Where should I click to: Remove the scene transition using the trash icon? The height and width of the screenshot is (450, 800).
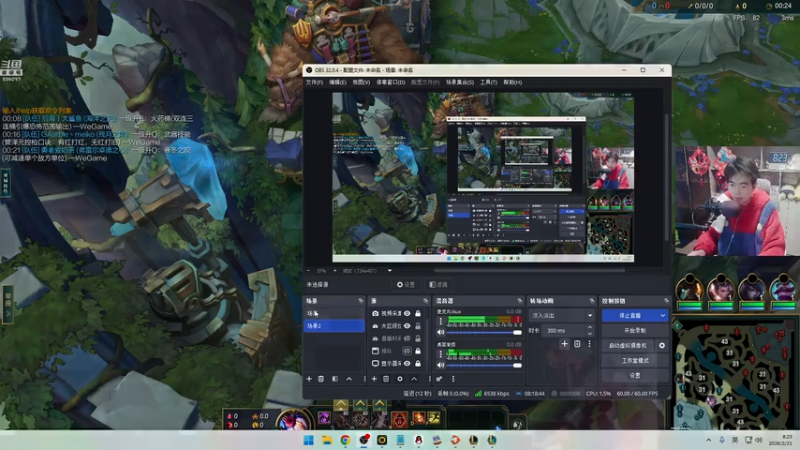click(577, 344)
